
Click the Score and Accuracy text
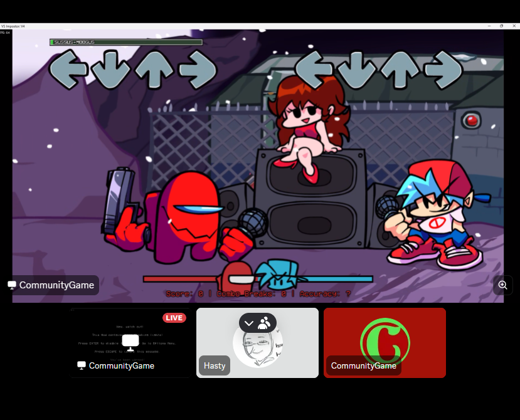(x=258, y=294)
